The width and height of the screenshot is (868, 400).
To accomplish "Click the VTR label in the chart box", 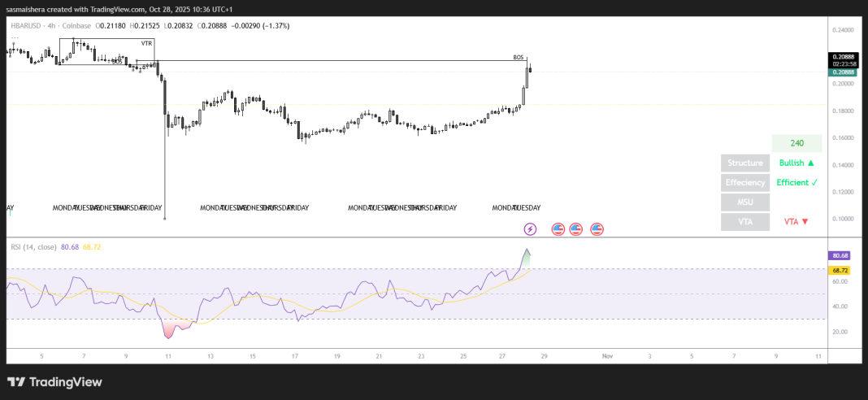I will point(146,42).
